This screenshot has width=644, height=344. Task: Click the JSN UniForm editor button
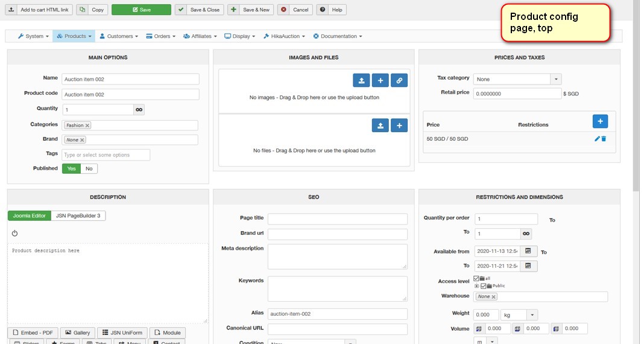point(122,333)
